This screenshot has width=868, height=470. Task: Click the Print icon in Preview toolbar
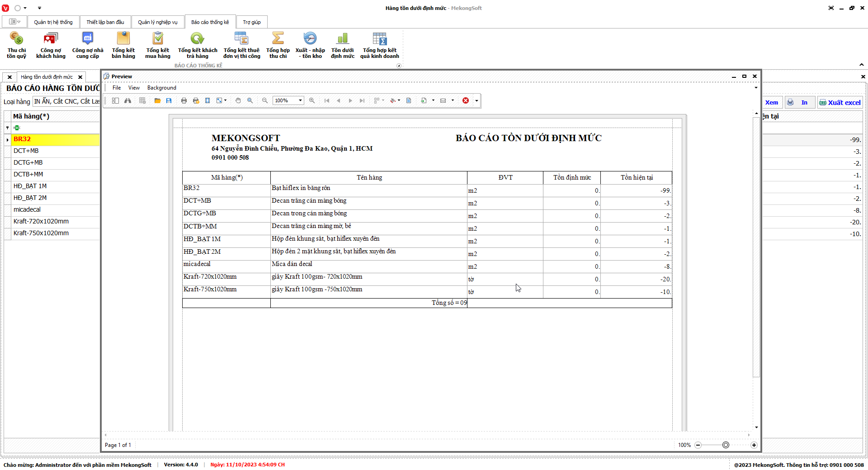pyautogui.click(x=184, y=100)
